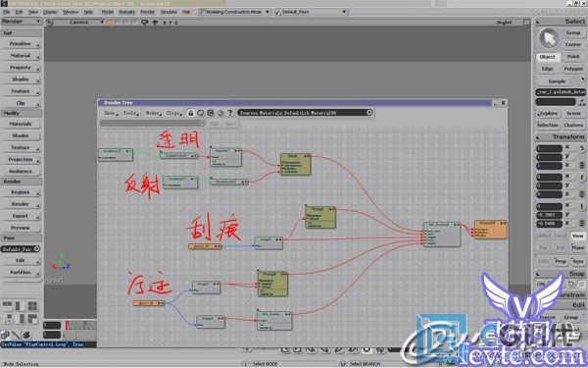Screen dimensions: 588x368
Task: Click the Center button in Select panel
Action: pos(573,44)
